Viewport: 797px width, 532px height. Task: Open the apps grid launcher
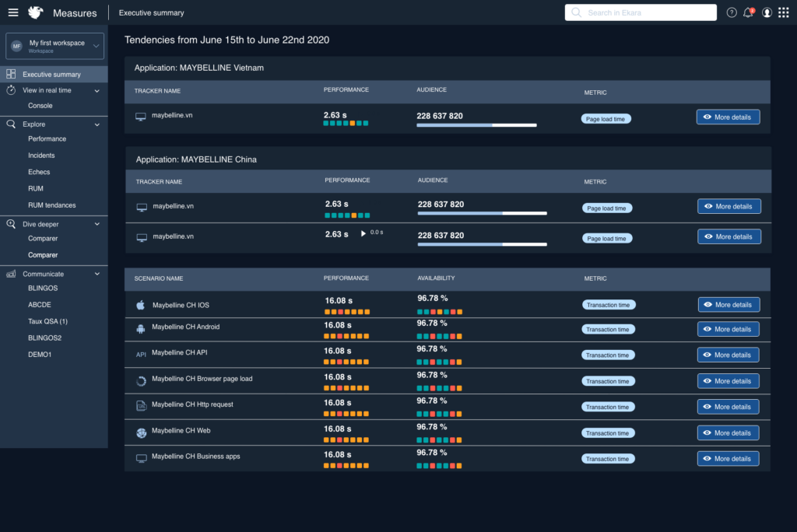(x=784, y=12)
